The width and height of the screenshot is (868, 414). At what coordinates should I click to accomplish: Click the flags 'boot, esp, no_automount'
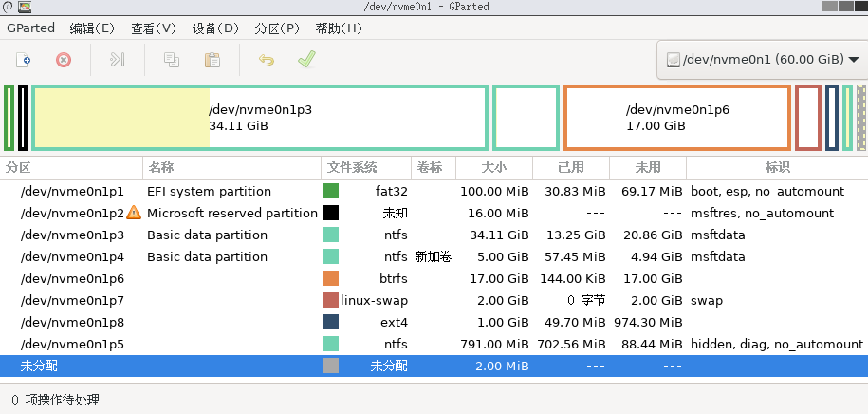click(x=767, y=191)
